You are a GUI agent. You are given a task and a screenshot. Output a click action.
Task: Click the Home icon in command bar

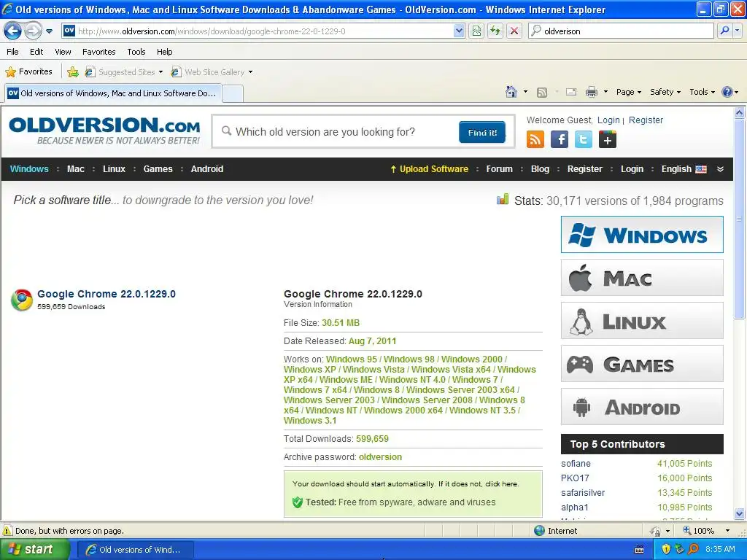[511, 92]
